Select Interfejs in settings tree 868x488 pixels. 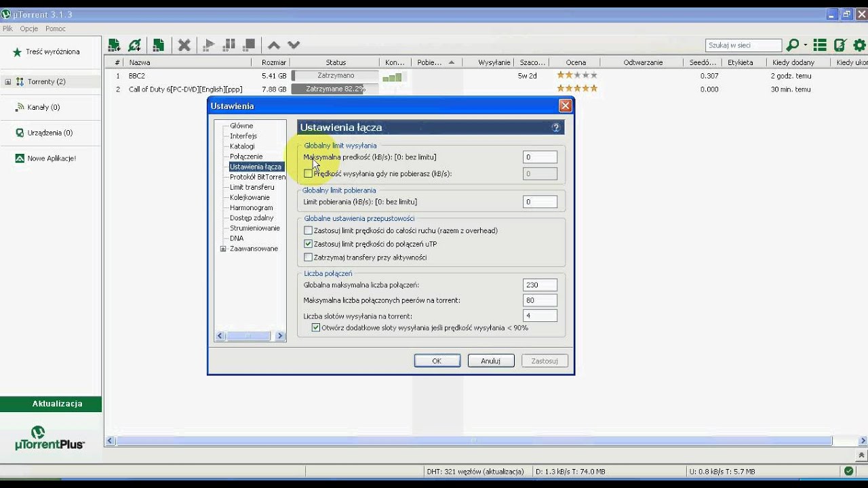(x=243, y=136)
